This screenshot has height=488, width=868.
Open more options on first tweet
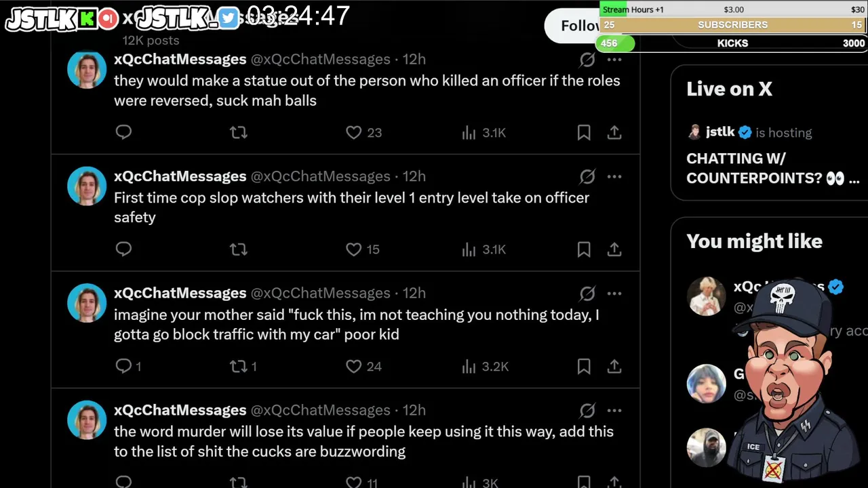[614, 60]
